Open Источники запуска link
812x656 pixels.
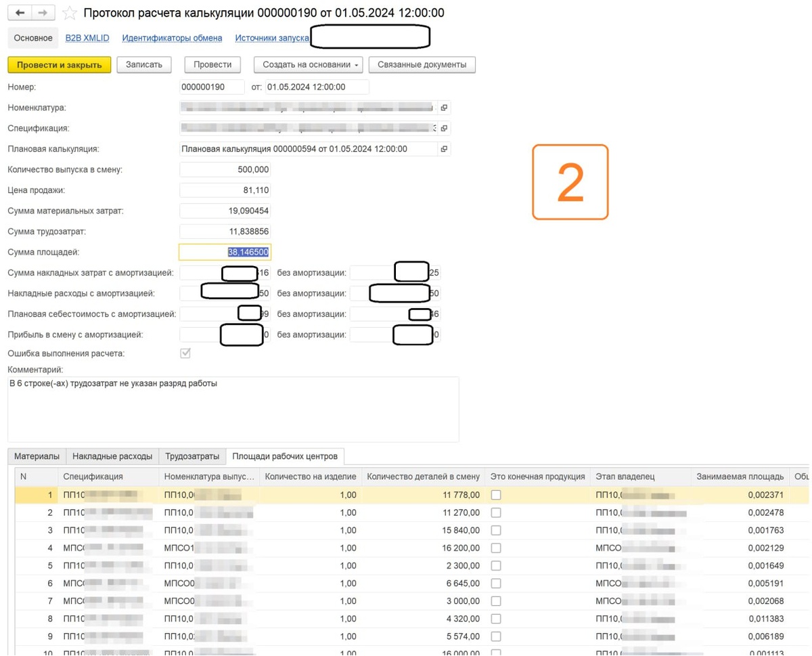(272, 38)
